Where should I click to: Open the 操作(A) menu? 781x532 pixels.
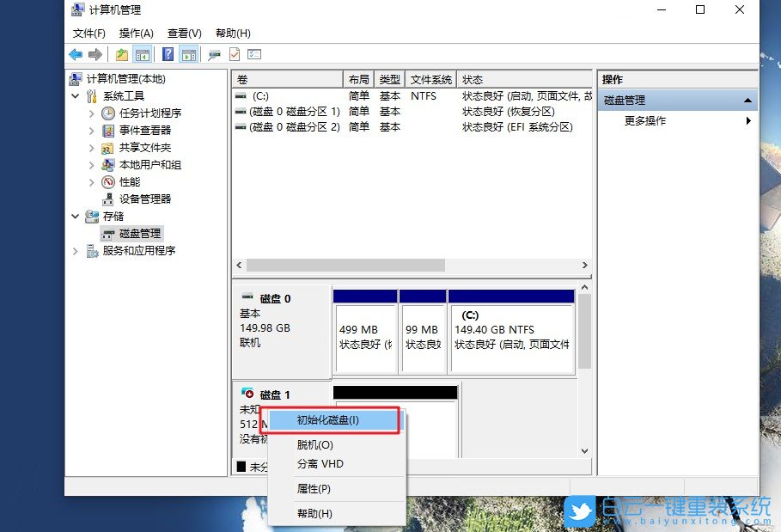pyautogui.click(x=136, y=33)
